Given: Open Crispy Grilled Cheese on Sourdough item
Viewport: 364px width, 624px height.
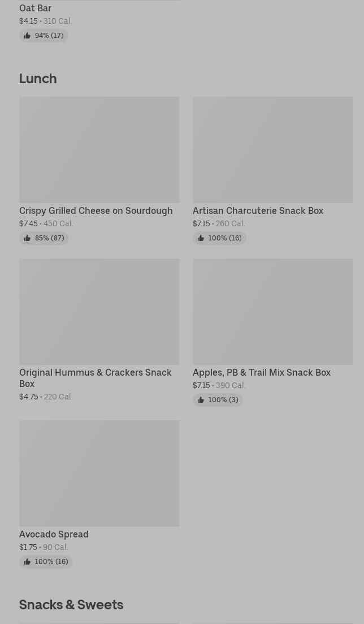Looking at the screenshot, I should 96,210.
